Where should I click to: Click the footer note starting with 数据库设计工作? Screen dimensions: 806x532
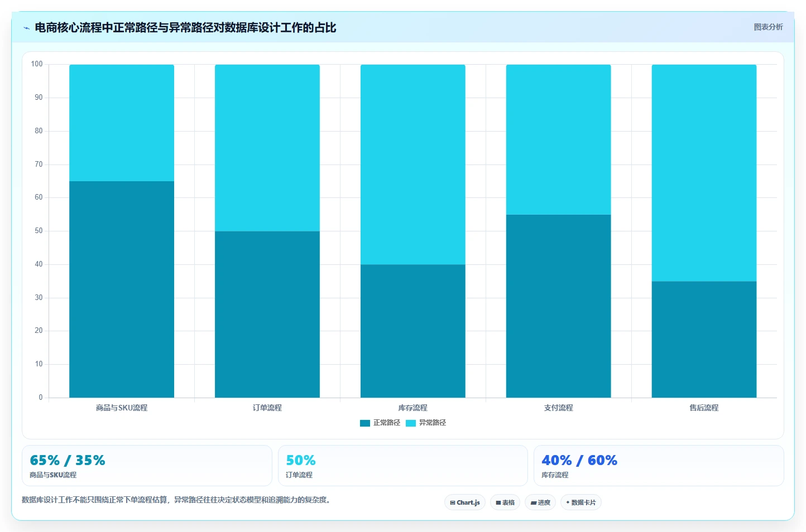coord(177,500)
